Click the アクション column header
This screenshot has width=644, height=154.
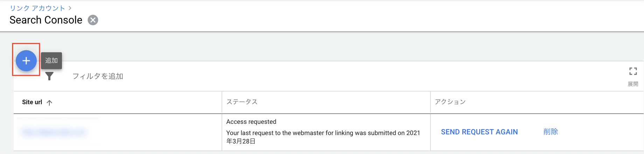tap(450, 102)
